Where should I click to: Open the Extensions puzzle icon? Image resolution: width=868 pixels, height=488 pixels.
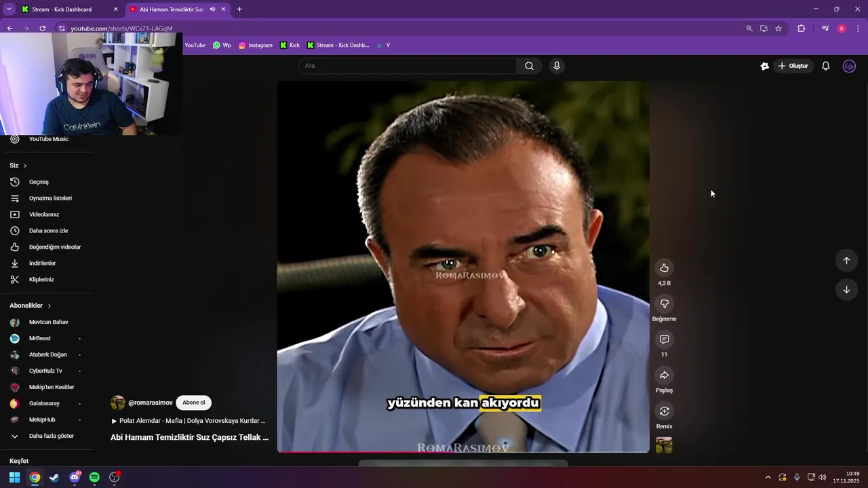[x=801, y=28]
